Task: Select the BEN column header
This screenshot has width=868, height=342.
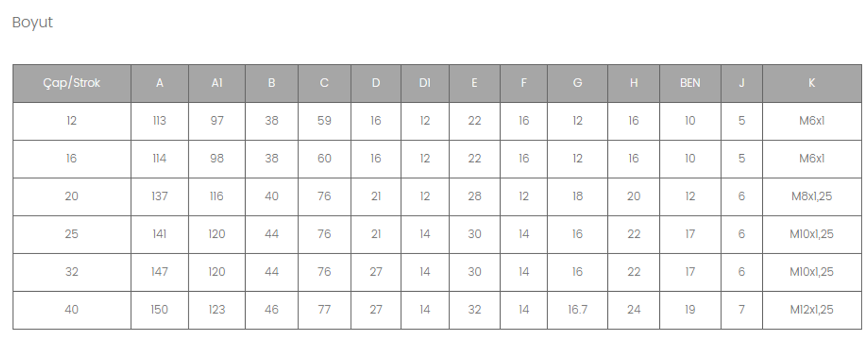Action: [690, 83]
